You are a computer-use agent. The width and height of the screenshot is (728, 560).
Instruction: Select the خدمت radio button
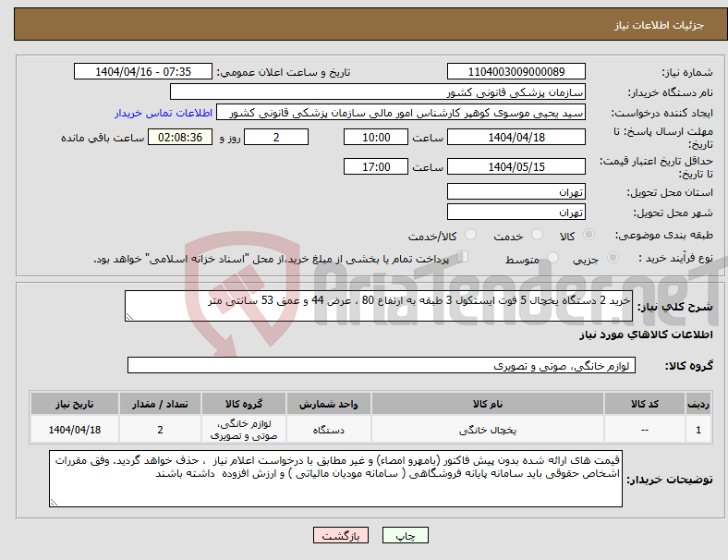pos(537,235)
